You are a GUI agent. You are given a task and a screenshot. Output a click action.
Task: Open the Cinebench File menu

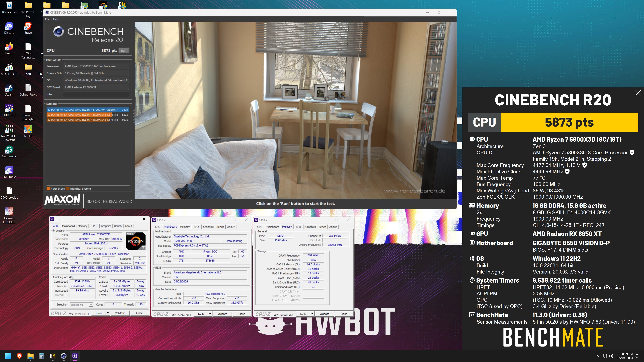[47, 19]
